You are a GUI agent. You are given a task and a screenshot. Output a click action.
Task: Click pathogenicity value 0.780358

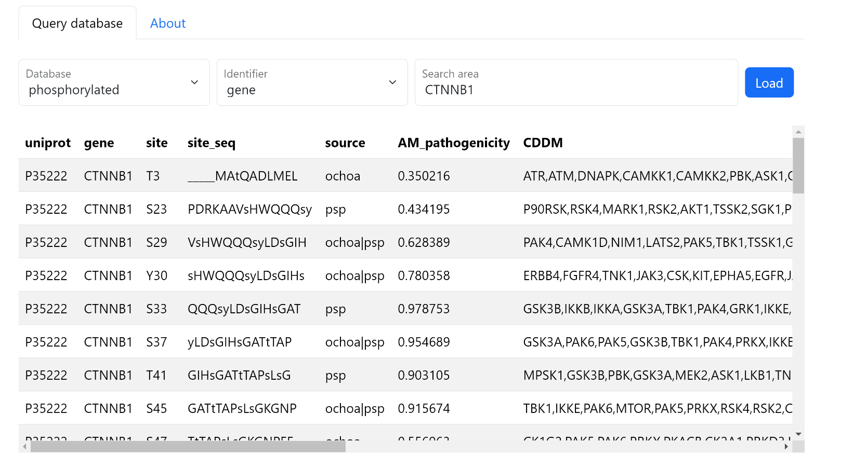point(424,276)
